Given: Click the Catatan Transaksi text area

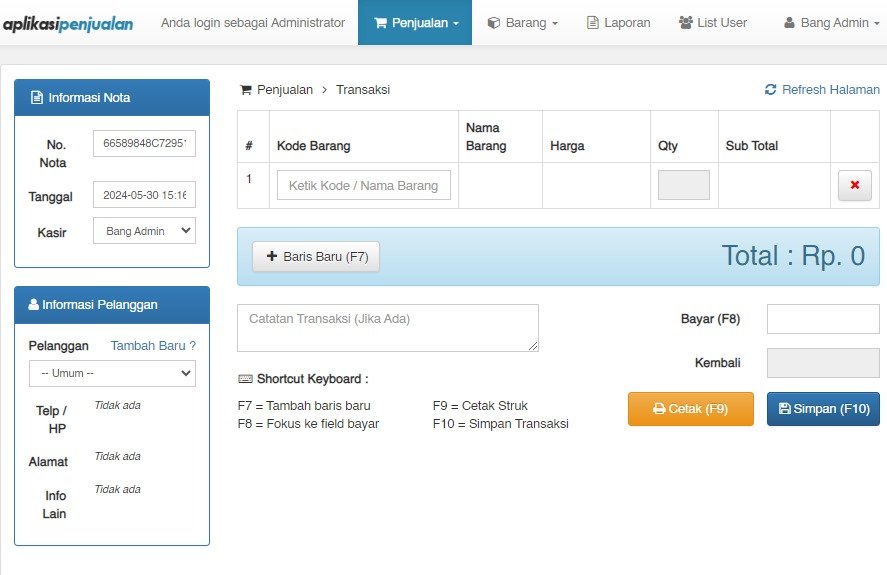Looking at the screenshot, I should point(388,328).
